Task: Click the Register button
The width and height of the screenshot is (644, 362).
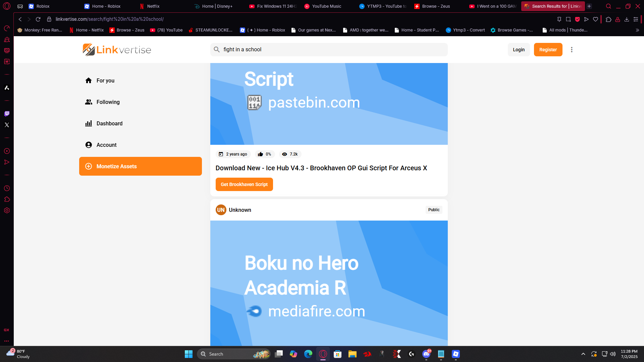Action: [x=548, y=50]
